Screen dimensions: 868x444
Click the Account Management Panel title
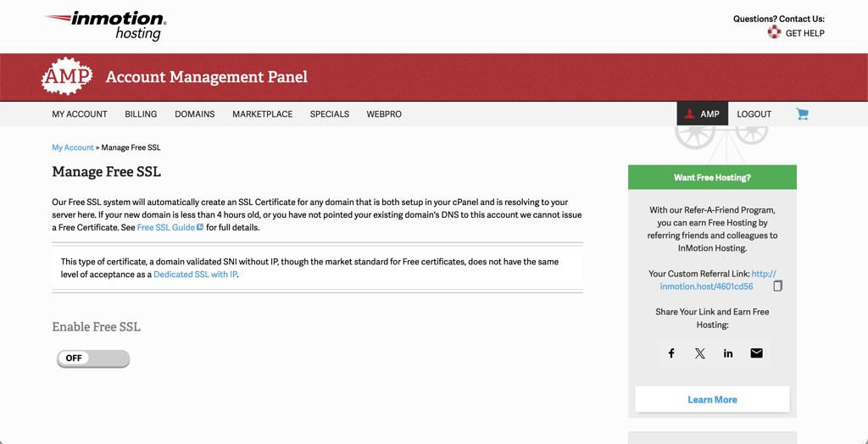(x=207, y=77)
